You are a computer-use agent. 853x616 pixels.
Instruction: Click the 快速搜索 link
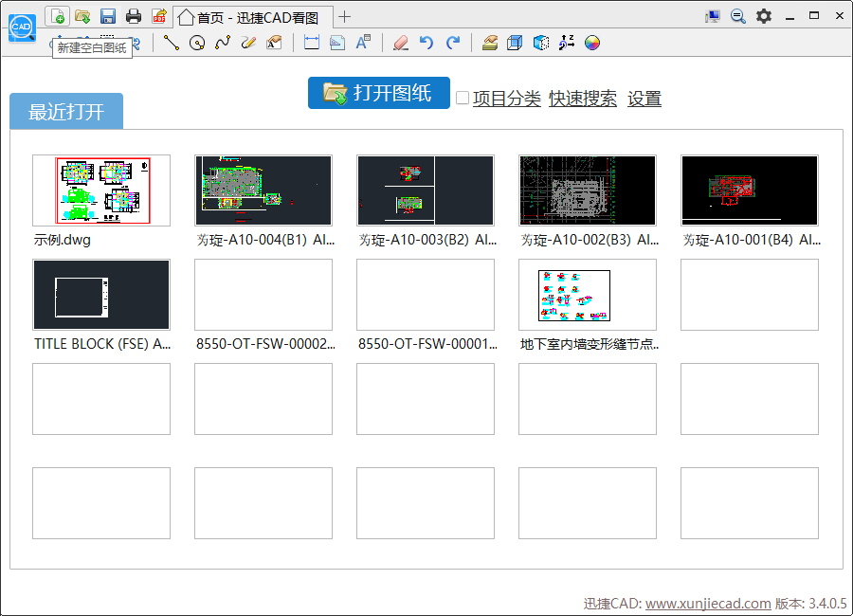point(583,99)
